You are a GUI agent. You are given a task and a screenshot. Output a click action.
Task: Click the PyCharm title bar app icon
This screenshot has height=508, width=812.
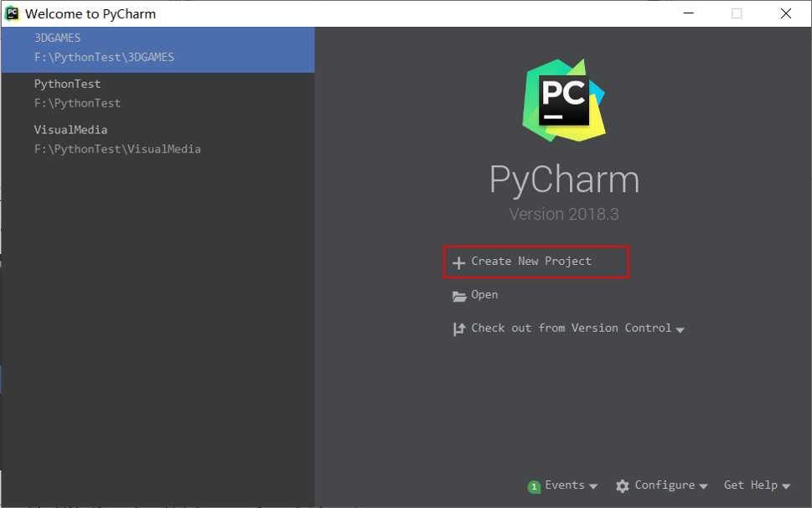[12, 13]
